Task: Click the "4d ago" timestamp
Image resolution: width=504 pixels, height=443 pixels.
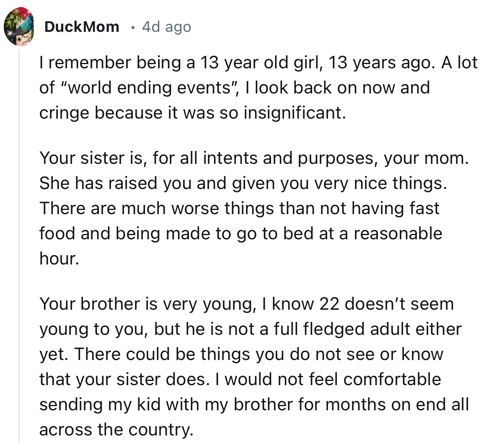Action: pyautogui.click(x=166, y=26)
